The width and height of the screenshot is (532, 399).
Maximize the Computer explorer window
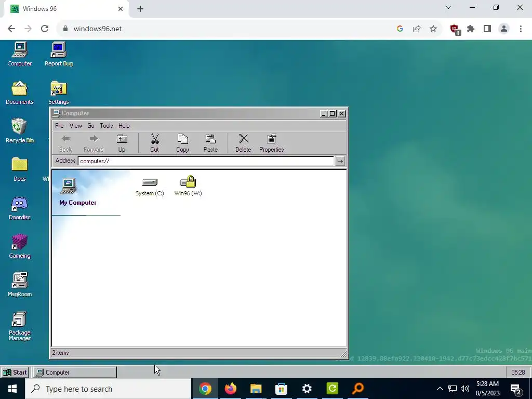point(332,114)
